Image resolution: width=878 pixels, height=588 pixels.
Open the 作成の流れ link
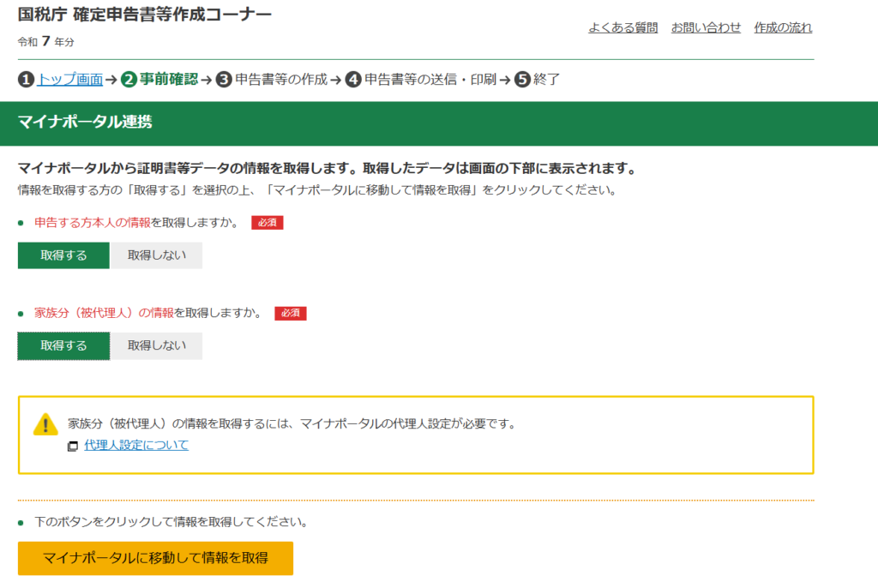[783, 27]
